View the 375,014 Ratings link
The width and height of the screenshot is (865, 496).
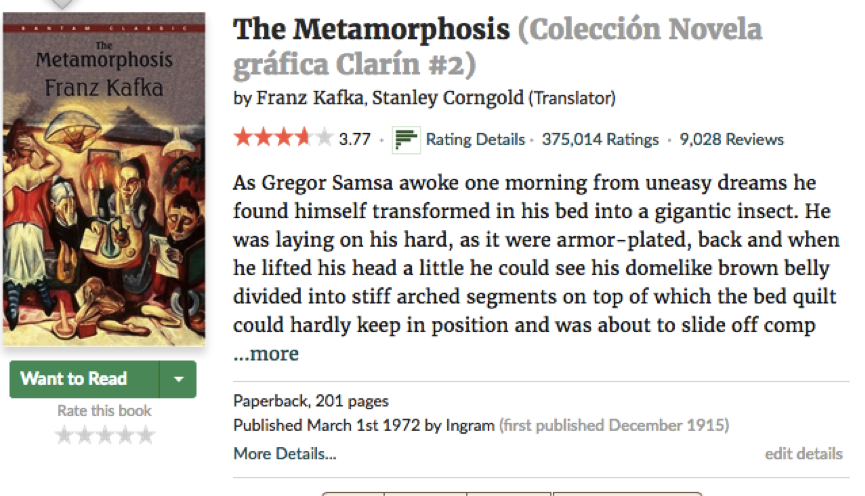point(600,140)
